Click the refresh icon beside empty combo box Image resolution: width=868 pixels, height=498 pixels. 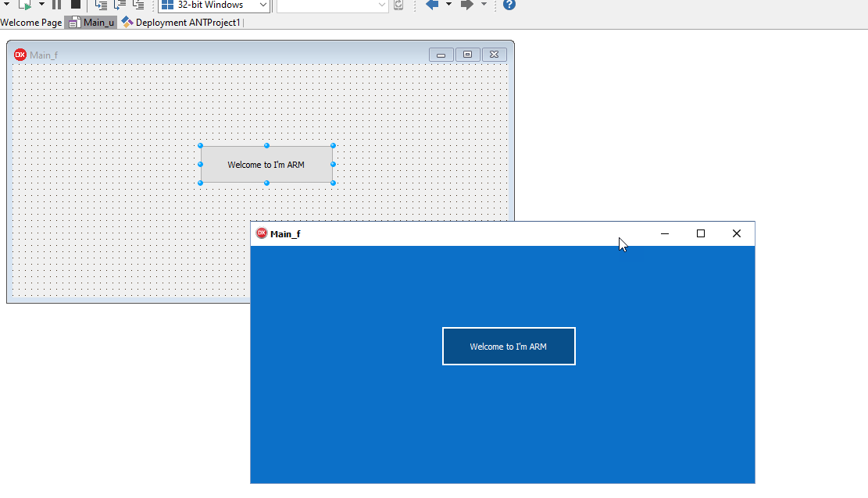(x=398, y=5)
